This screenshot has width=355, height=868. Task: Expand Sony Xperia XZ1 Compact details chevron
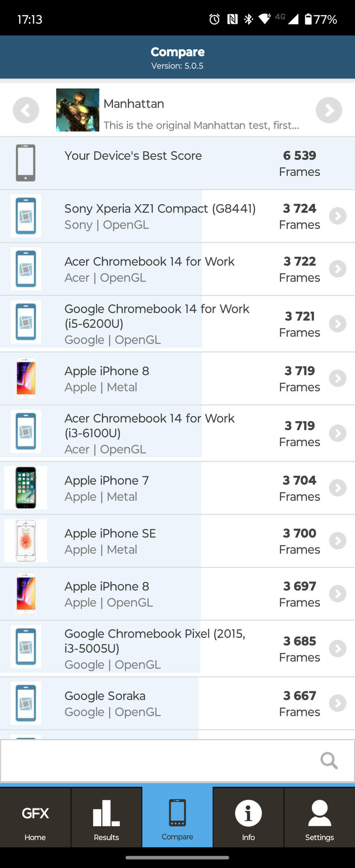click(x=337, y=216)
